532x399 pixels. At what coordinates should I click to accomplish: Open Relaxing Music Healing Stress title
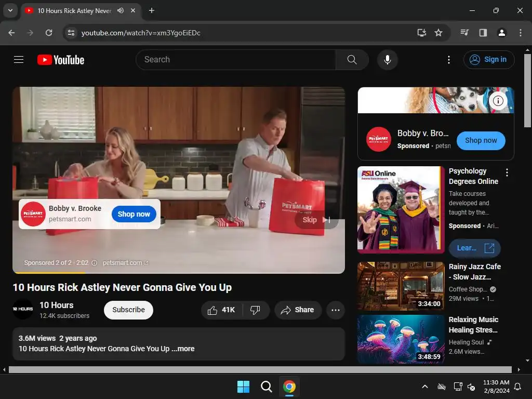(473, 325)
